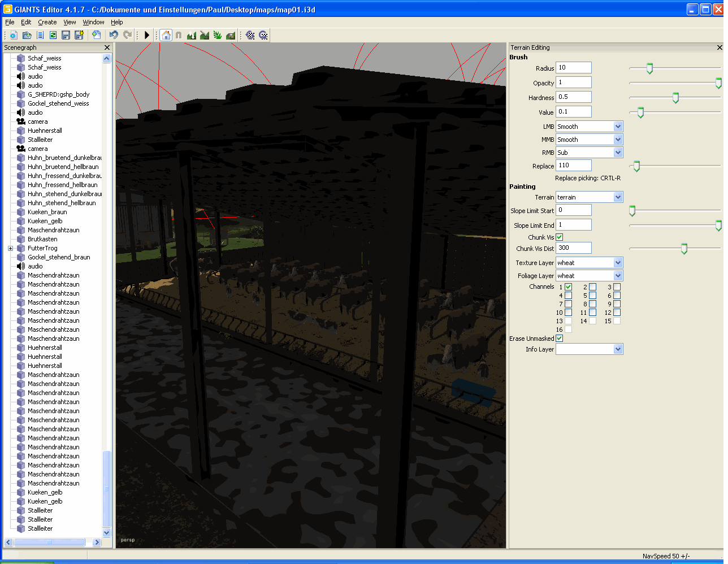Screen dimensions: 728x564
Task: Click the Hardness slider handle
Action: 675,98
